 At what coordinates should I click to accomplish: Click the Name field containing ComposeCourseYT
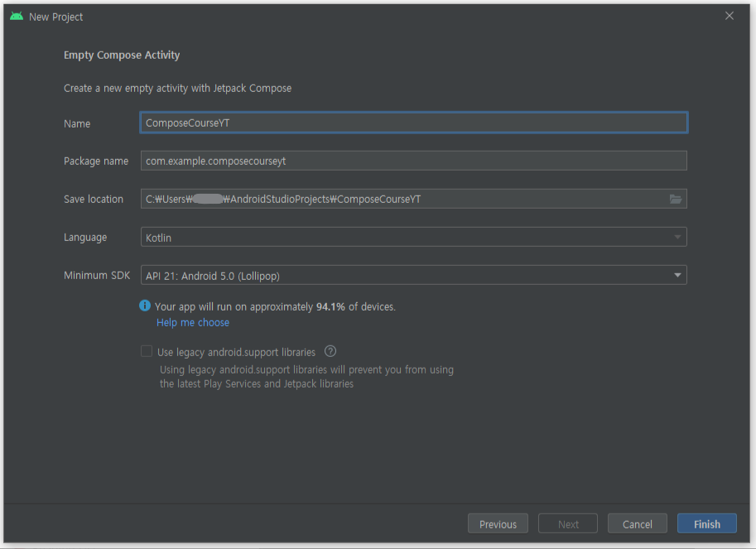click(414, 122)
